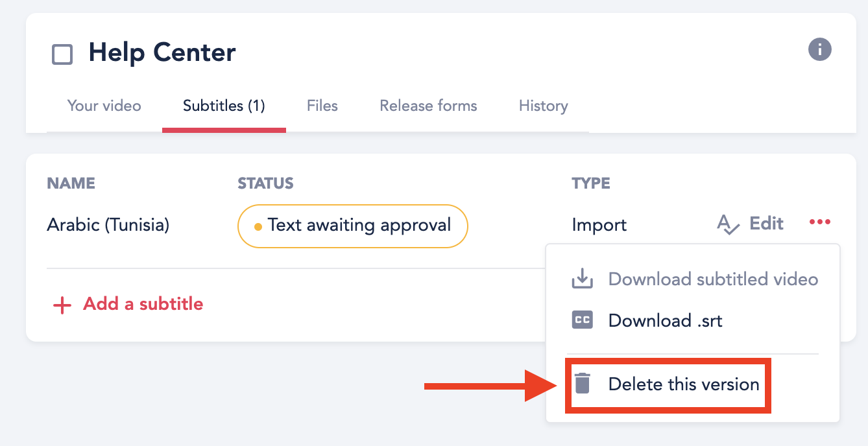Click the info icon in the header
The height and width of the screenshot is (446, 868).
(x=820, y=49)
